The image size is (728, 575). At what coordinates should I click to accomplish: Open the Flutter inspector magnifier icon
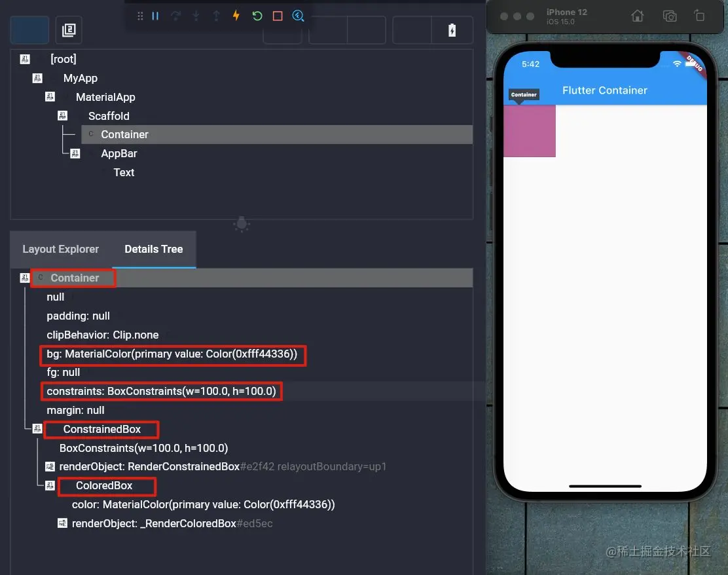tap(299, 16)
